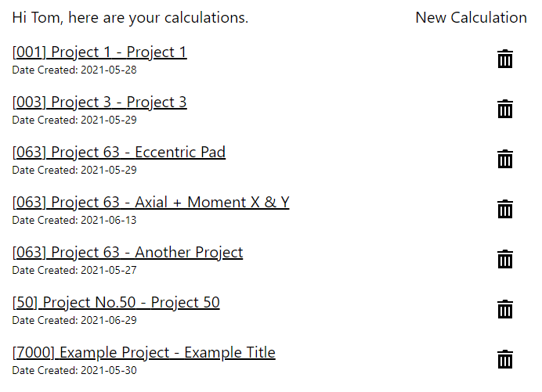Image resolution: width=542 pixels, height=392 pixels.
Task: Trash the Another Project calculation
Action: (505, 259)
